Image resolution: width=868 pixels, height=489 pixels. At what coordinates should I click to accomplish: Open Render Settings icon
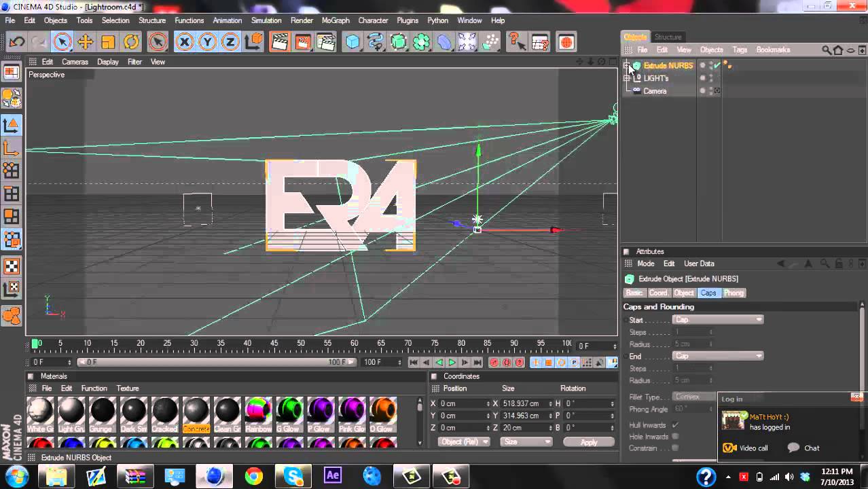pos(326,42)
